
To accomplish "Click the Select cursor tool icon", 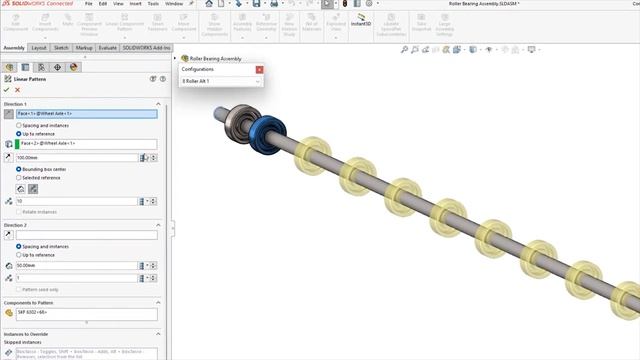I will tap(327, 4).
